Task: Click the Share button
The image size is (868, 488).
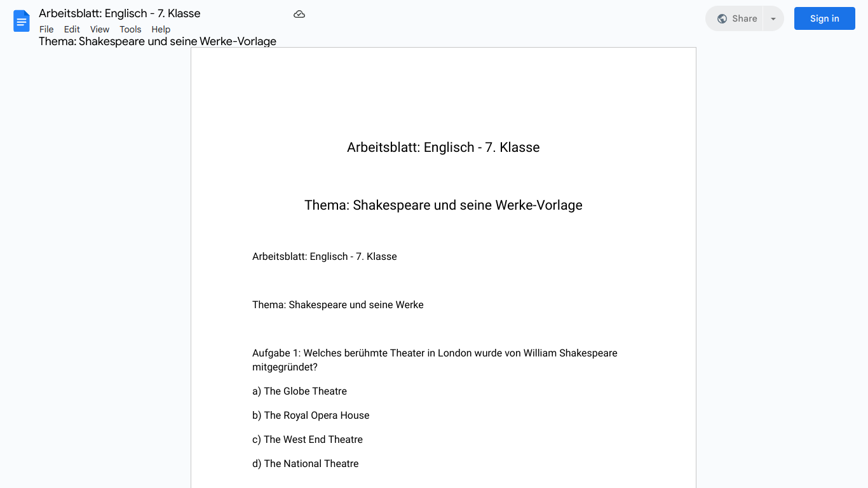Action: click(735, 18)
